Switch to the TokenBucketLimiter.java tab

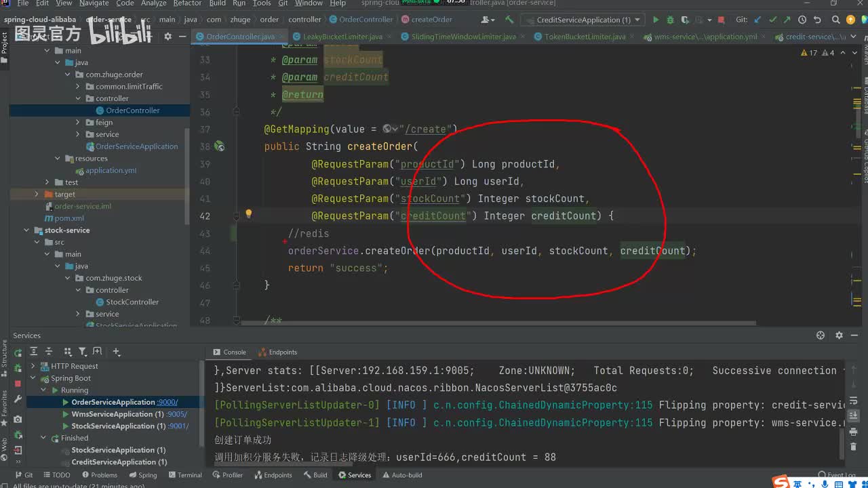(x=584, y=37)
